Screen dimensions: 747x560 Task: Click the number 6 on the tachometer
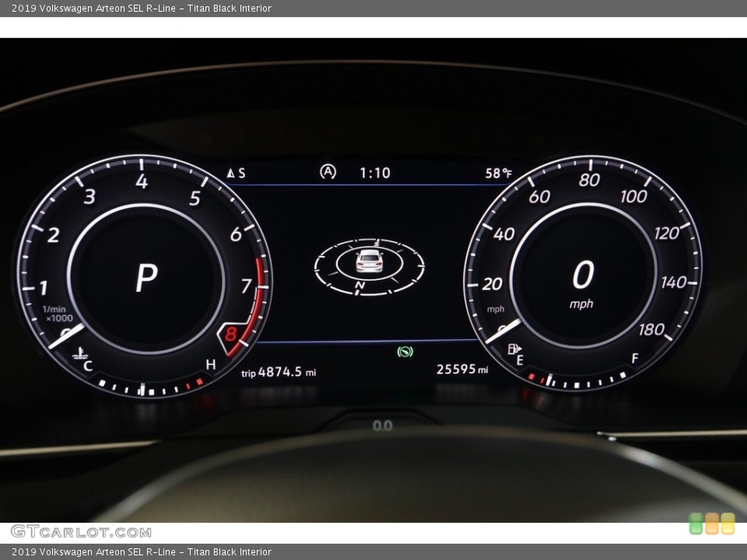pyautogui.click(x=236, y=234)
